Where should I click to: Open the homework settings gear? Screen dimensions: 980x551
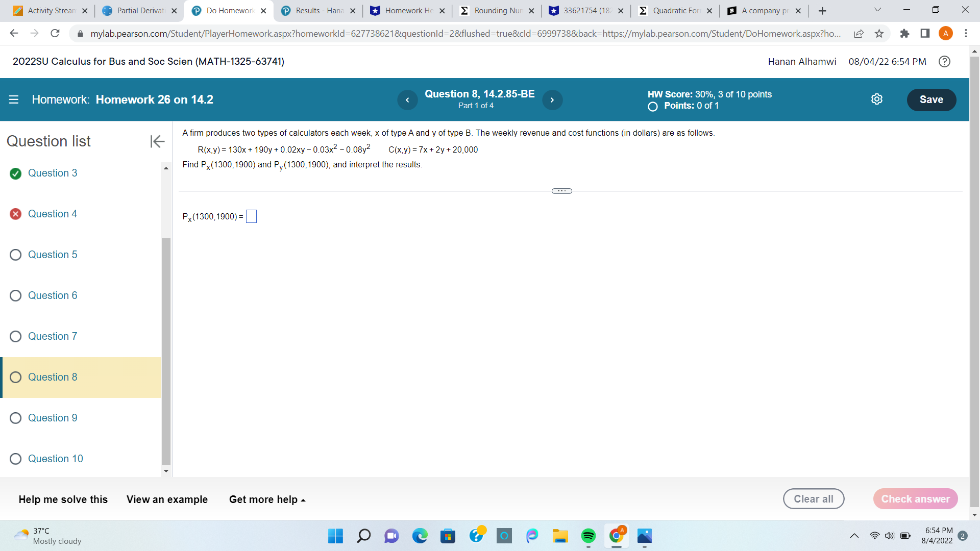click(876, 99)
